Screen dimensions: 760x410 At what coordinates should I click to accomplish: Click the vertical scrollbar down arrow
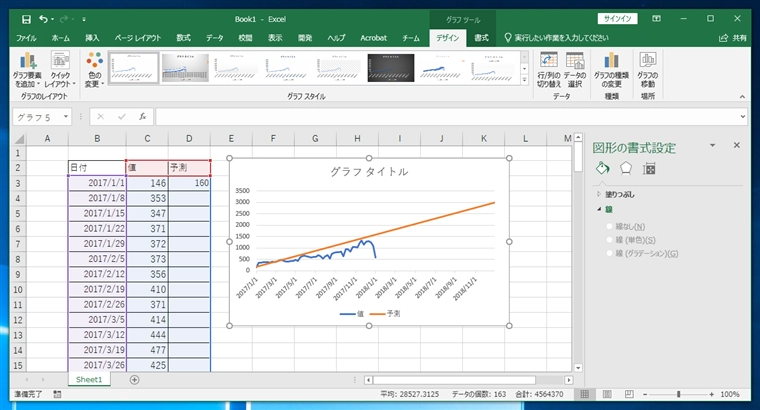pos(578,368)
